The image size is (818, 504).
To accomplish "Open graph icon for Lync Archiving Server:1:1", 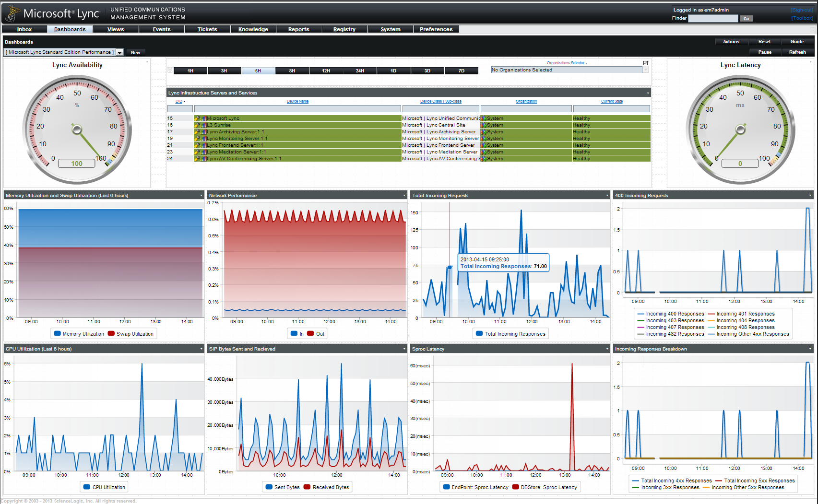I will (x=203, y=131).
